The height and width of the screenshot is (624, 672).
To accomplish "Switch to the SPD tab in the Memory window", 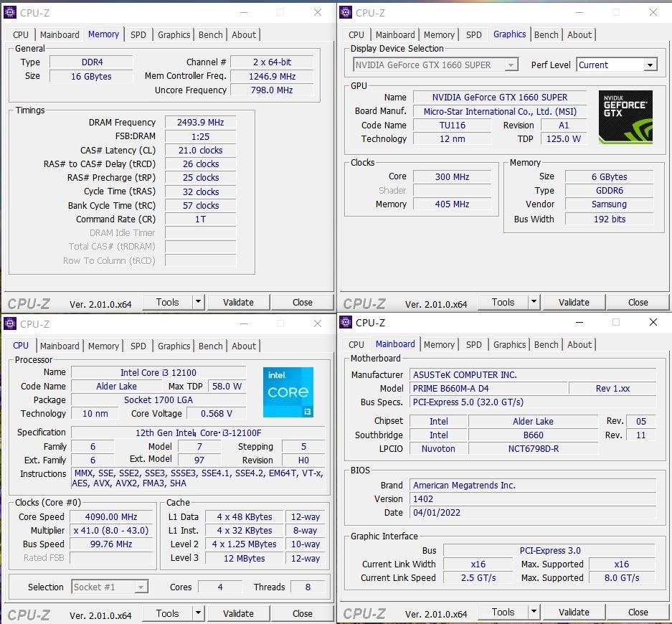I will 138,34.
